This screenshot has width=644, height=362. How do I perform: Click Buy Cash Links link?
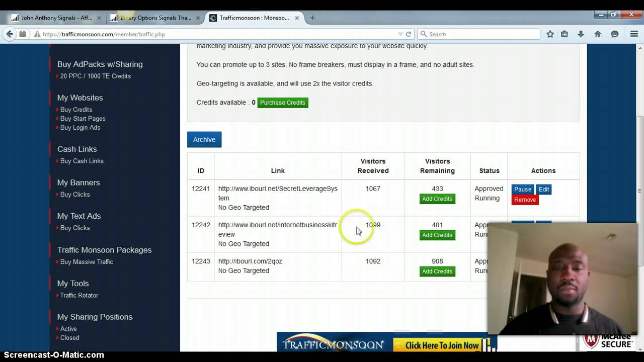click(82, 161)
